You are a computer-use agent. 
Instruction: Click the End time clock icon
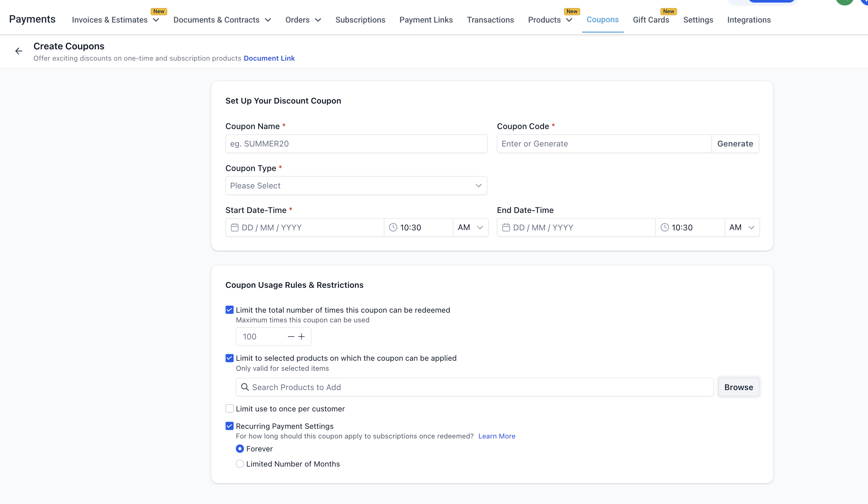coord(664,227)
